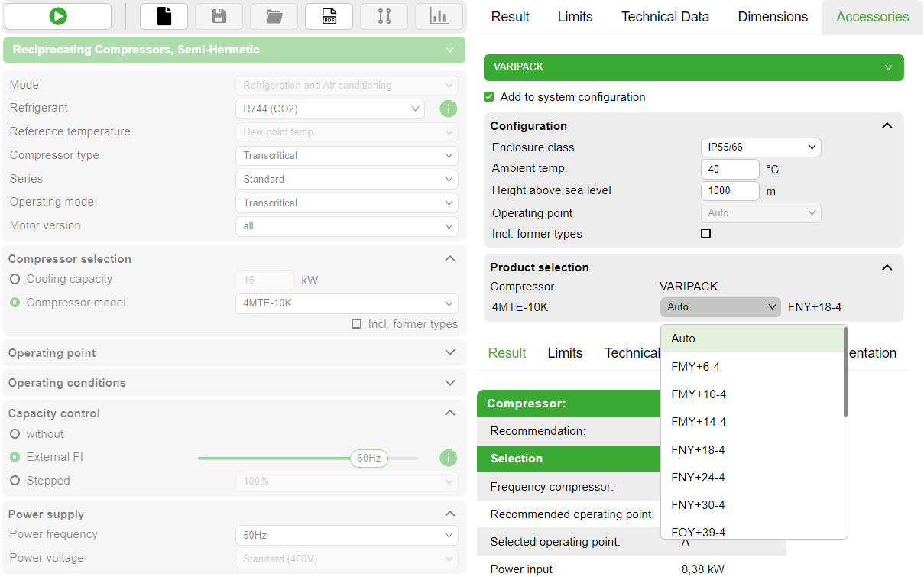The image size is (924, 577).
Task: Open the Dimensions tab
Action: tap(772, 16)
